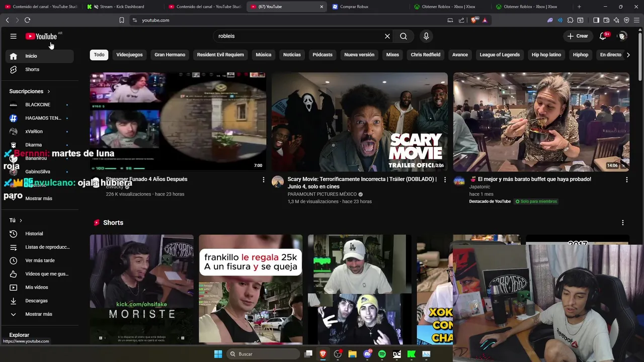Open Shorts in the sidebar

click(39, 69)
